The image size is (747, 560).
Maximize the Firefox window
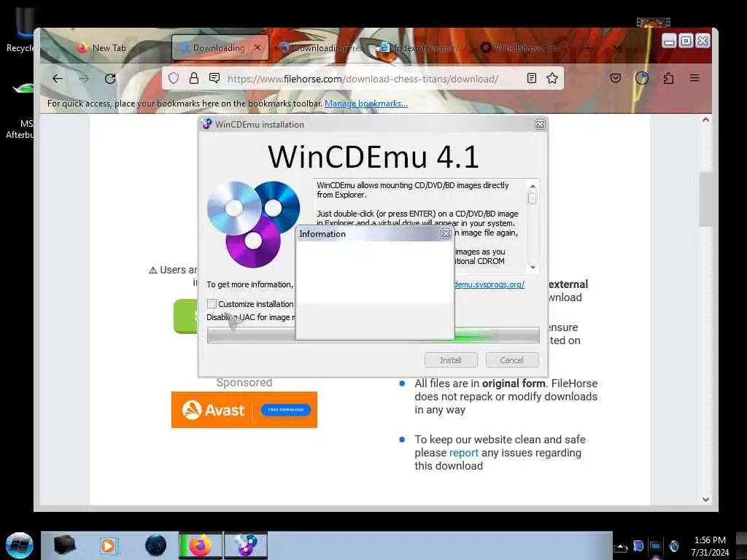tap(686, 41)
